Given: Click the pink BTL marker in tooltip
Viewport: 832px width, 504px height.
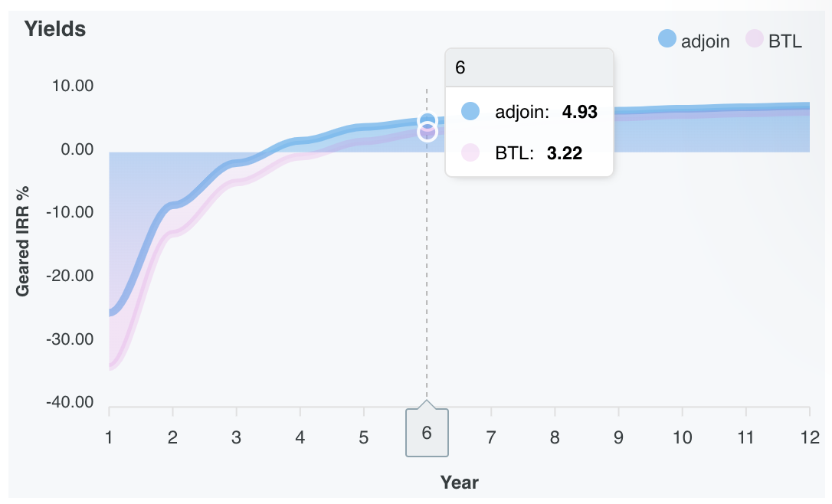Looking at the screenshot, I should coord(470,153).
